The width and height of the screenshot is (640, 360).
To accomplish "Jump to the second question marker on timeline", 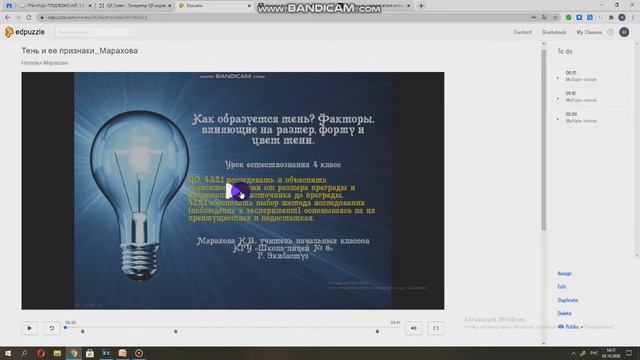I will (x=176, y=331).
